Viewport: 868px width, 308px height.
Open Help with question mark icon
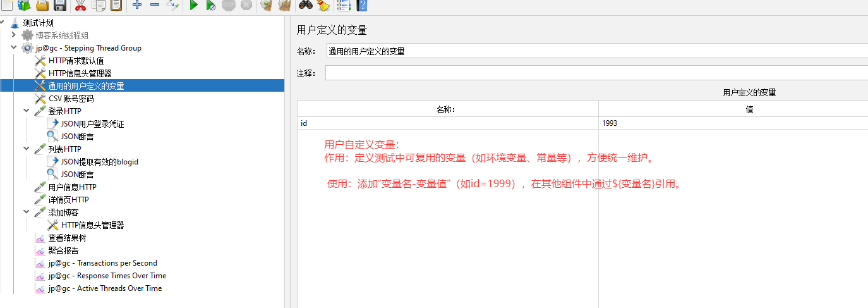coord(361,6)
